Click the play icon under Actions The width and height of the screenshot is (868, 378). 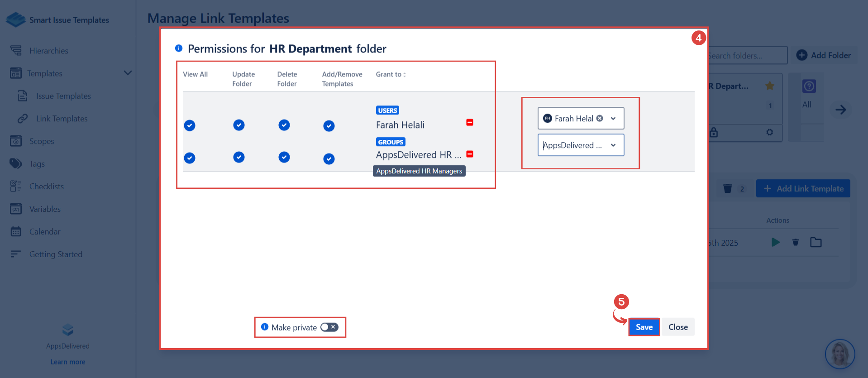[x=775, y=242]
